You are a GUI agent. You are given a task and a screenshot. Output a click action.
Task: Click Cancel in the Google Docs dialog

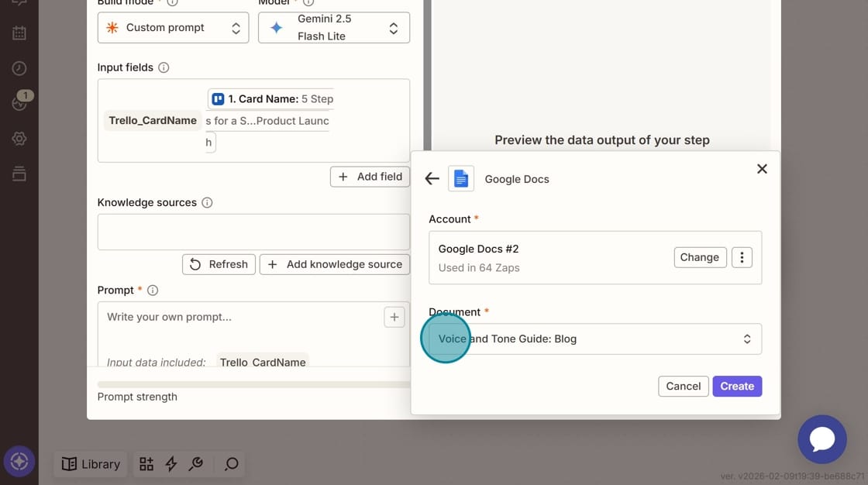coord(683,386)
